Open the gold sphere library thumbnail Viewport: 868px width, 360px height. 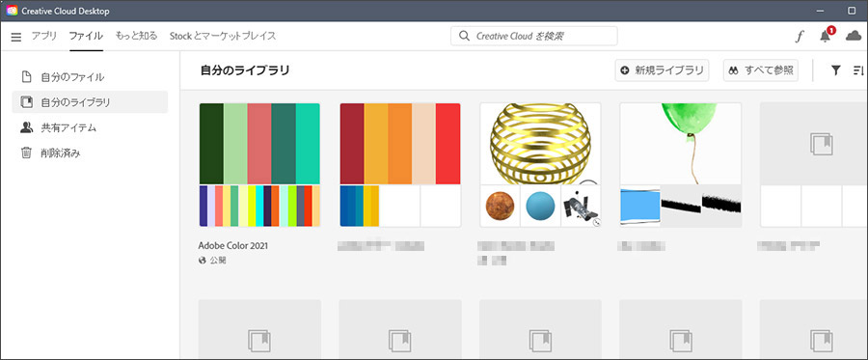(540, 165)
